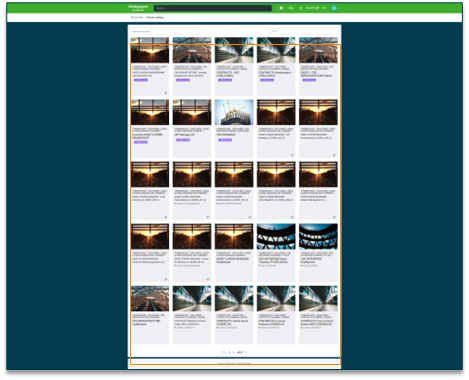Open the CONTRACTS NEC course card

234,66
